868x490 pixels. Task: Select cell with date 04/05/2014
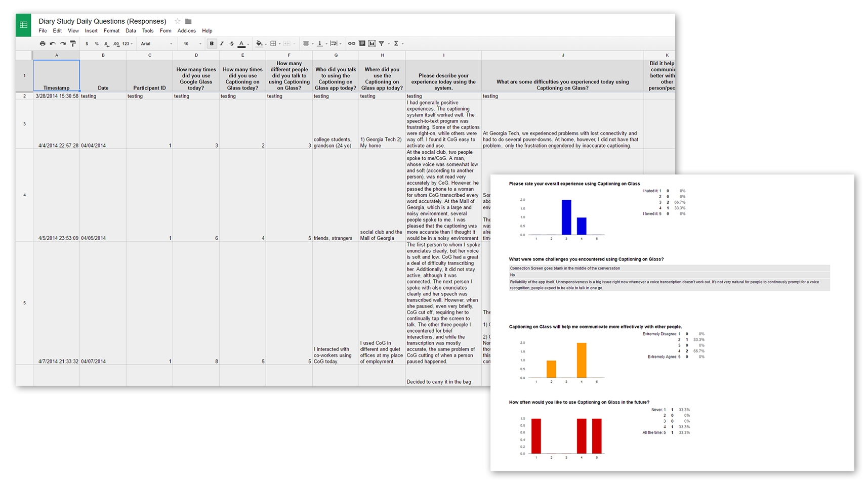103,195
